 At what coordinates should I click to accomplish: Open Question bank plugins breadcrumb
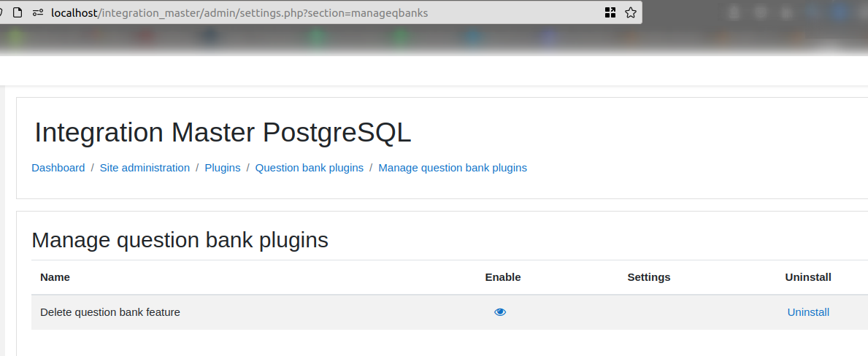coord(310,168)
